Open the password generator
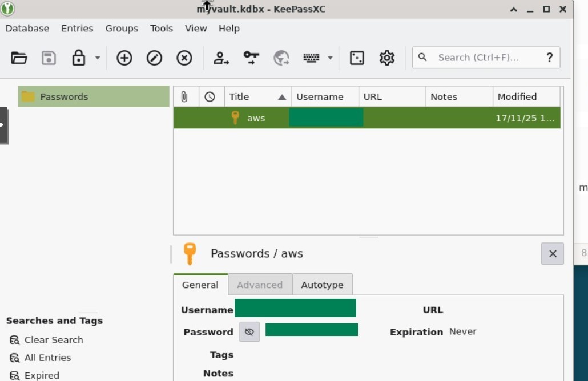The height and width of the screenshot is (381, 588). (x=356, y=58)
